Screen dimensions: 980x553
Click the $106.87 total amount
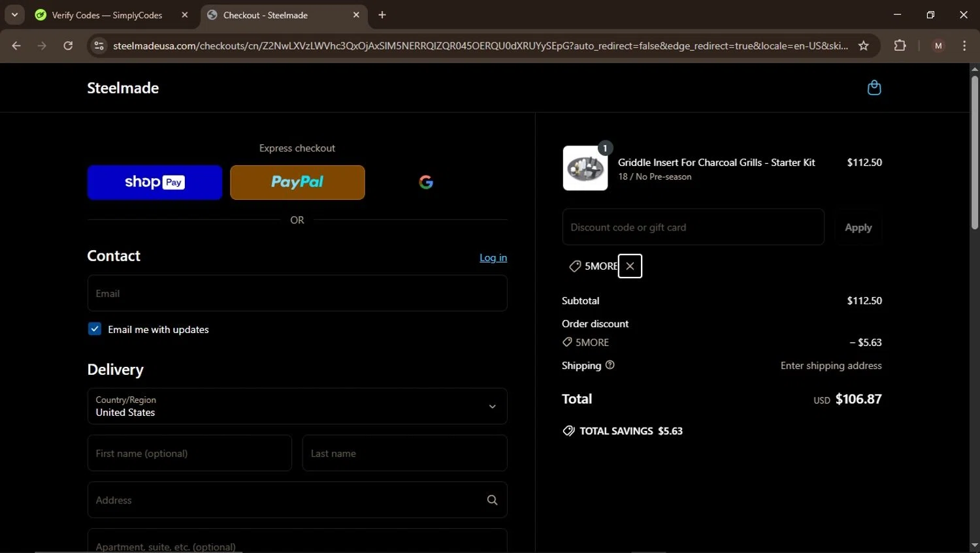(858, 399)
